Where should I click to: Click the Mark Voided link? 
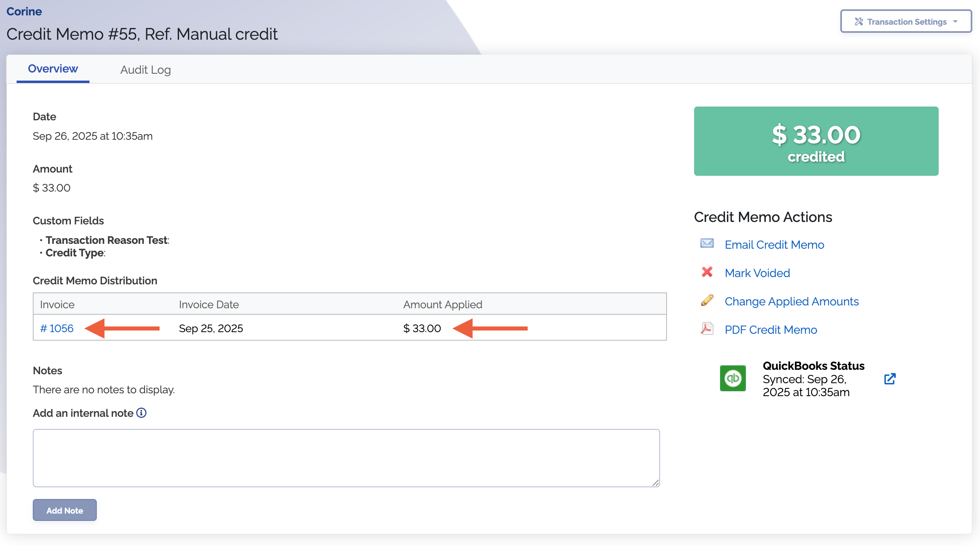point(757,273)
